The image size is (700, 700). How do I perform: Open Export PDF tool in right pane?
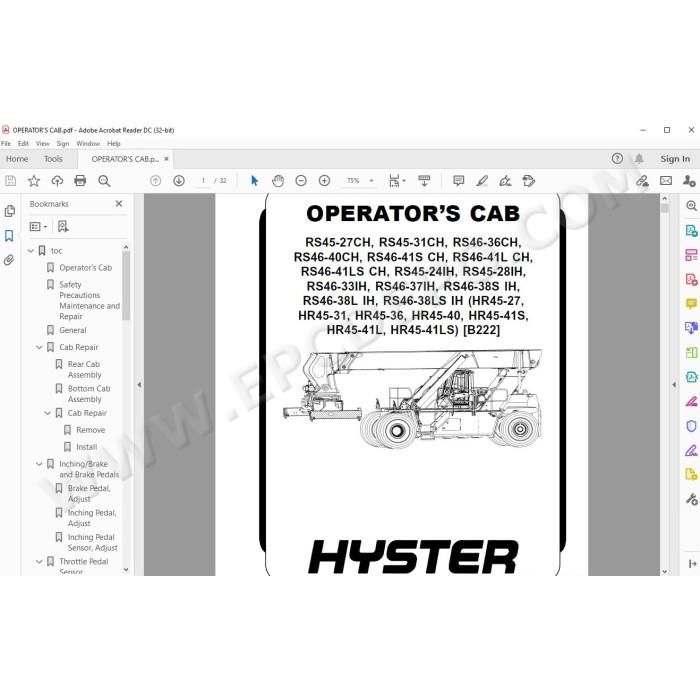coord(691,231)
